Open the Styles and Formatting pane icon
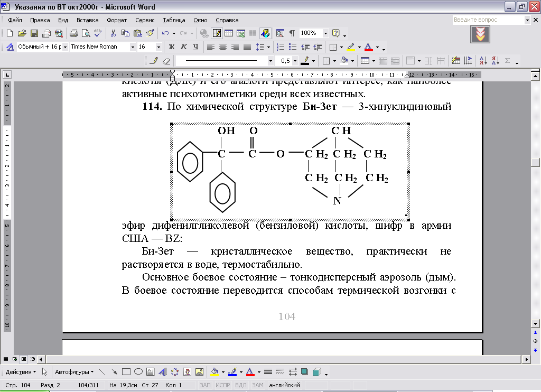The height and width of the screenshot is (392, 541). tap(10, 47)
